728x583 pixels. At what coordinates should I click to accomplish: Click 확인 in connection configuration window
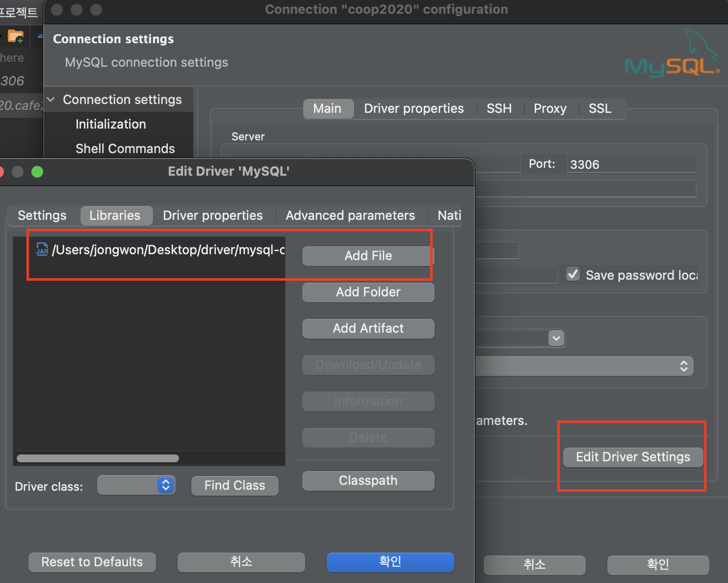tap(658, 565)
